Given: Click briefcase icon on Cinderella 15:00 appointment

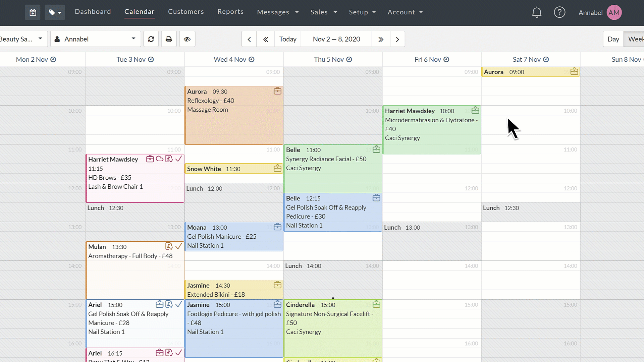Looking at the screenshot, I should pos(376,304).
